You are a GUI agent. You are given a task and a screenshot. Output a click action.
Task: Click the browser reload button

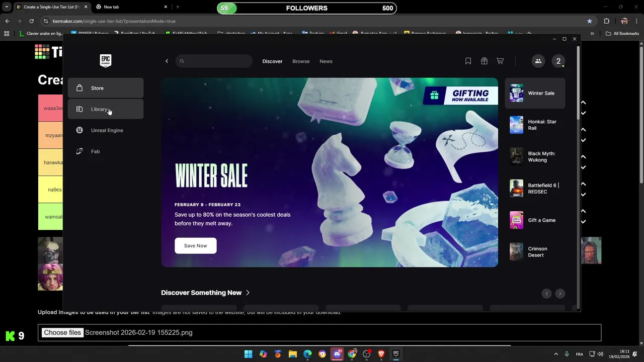coord(31,21)
